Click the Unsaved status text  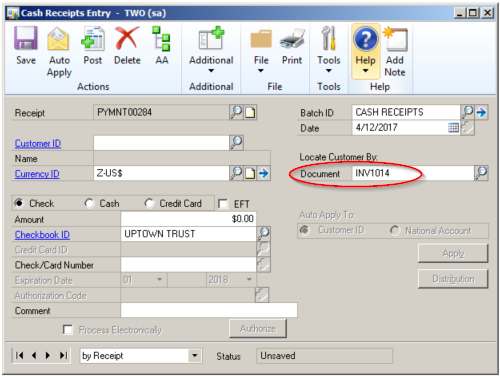click(x=278, y=355)
